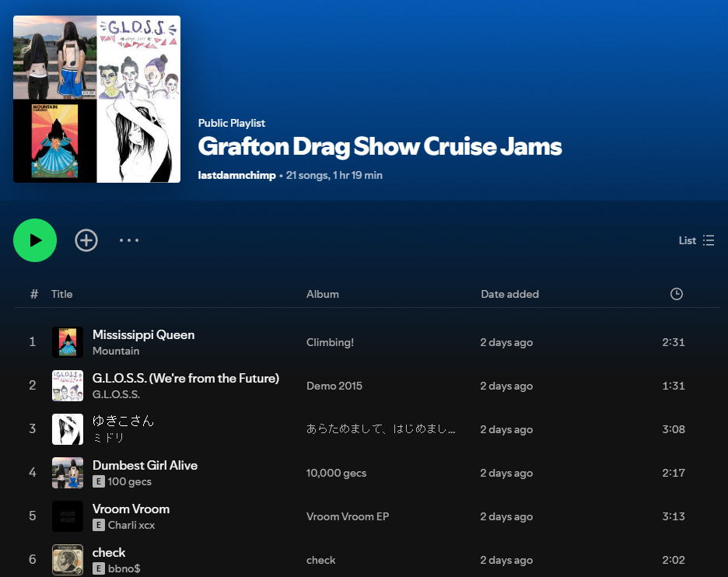Open the List view options dropdown

[x=696, y=240]
